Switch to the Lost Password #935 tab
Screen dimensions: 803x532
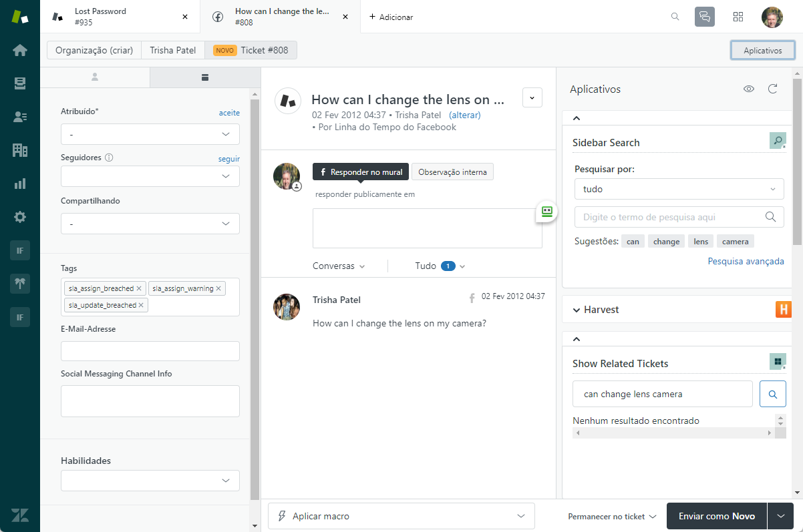pos(120,17)
